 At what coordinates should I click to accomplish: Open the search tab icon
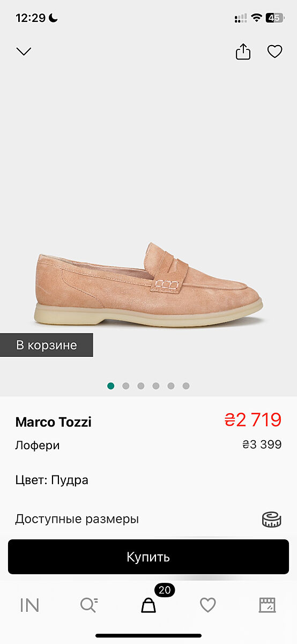tap(89, 605)
